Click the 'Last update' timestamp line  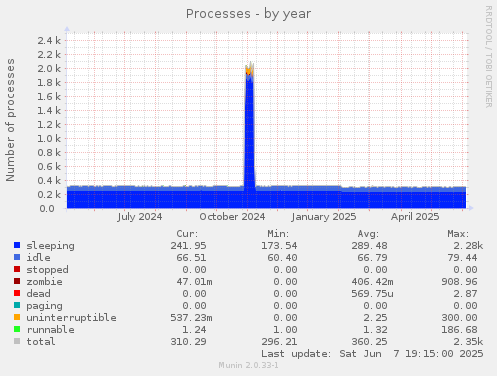372,354
